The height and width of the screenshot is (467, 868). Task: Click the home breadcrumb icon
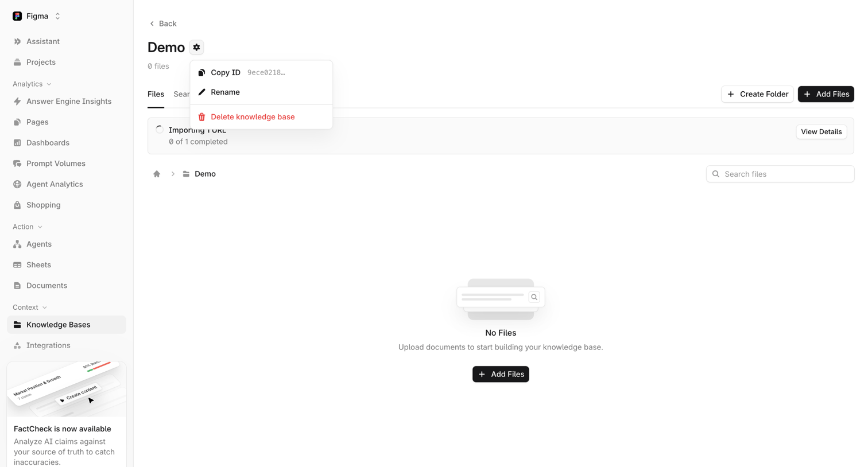(157, 174)
